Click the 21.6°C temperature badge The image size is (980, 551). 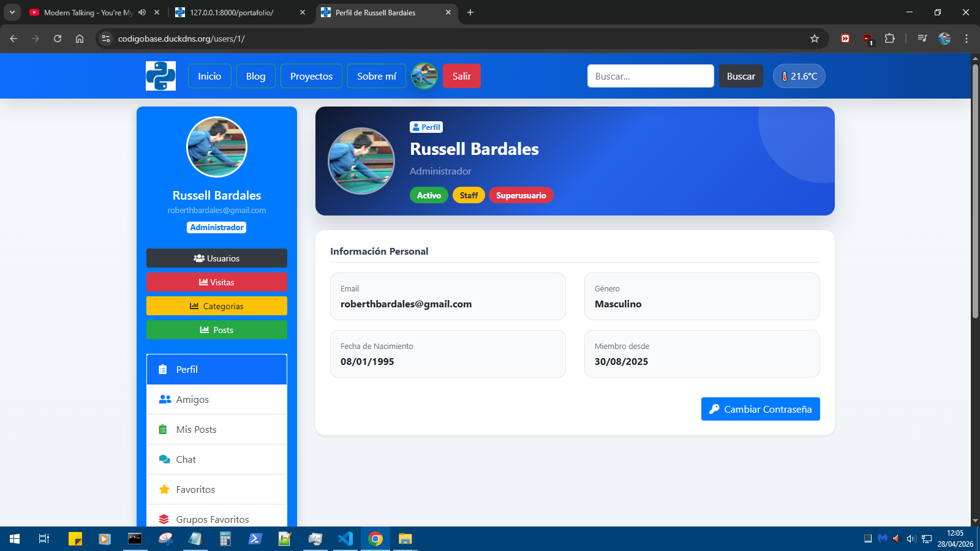coord(799,76)
